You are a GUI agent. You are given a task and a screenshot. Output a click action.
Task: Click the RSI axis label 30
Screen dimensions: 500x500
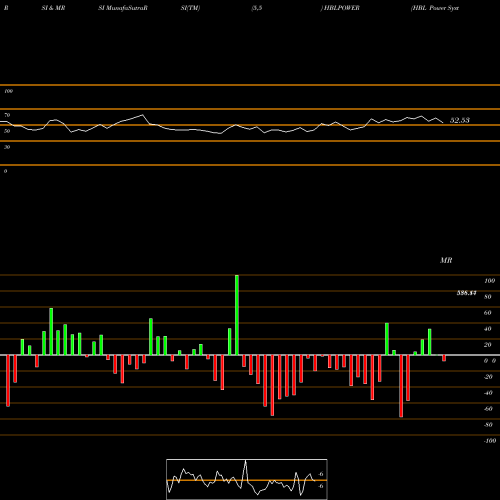(7, 147)
